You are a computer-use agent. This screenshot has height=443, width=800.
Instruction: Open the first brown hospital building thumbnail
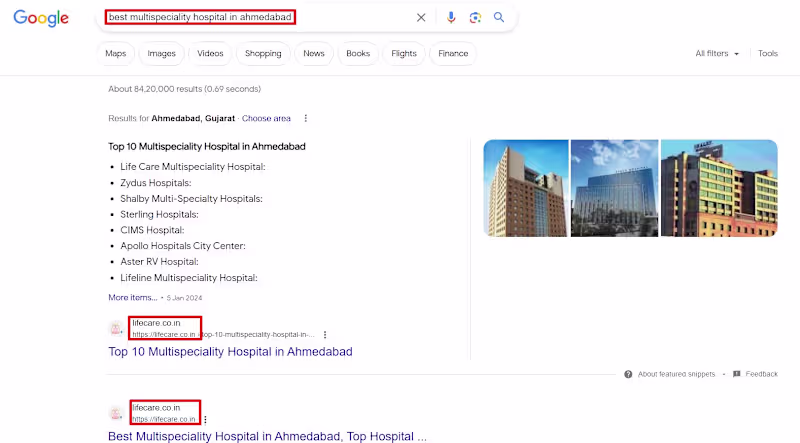[526, 188]
